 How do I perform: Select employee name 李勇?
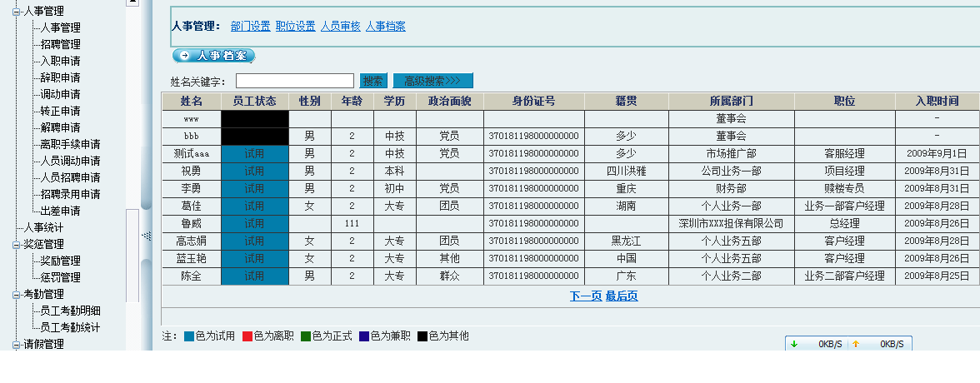pyautogui.click(x=192, y=188)
